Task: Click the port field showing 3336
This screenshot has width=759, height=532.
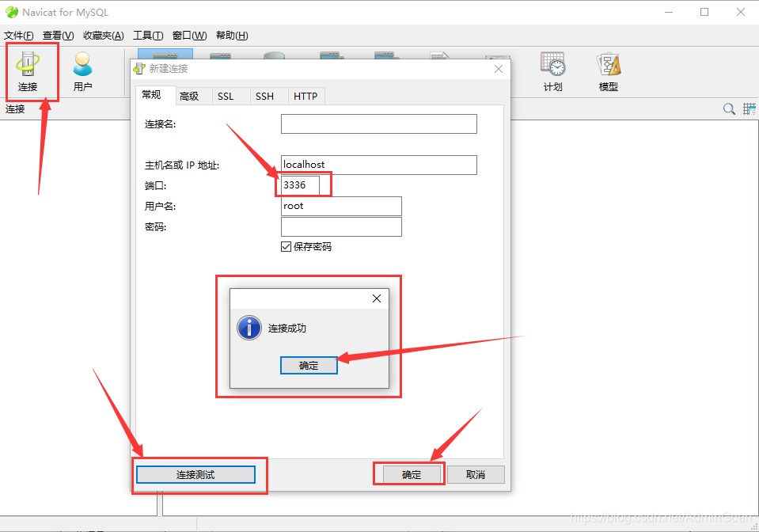Action: coord(300,185)
